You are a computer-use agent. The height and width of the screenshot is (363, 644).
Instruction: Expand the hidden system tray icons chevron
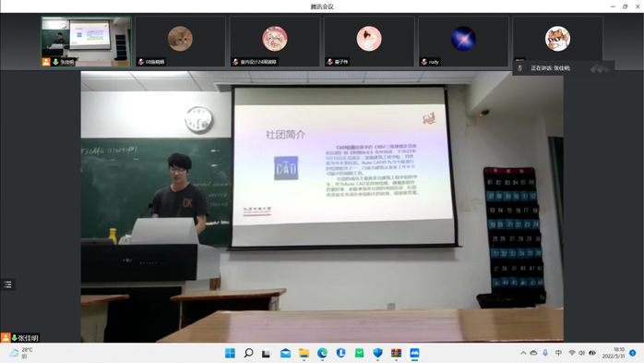523,353
